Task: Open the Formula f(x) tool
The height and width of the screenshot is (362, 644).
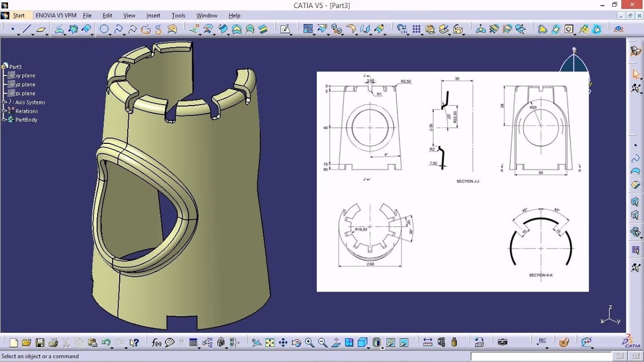Action: click(x=156, y=343)
